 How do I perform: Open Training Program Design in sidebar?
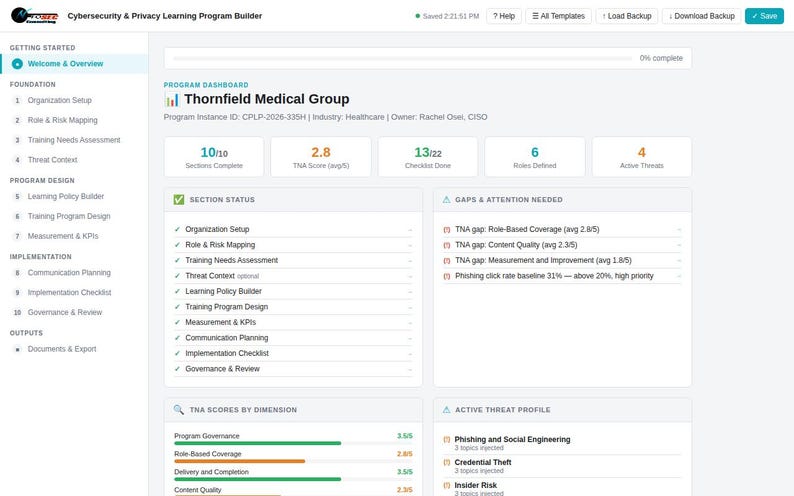point(74,217)
